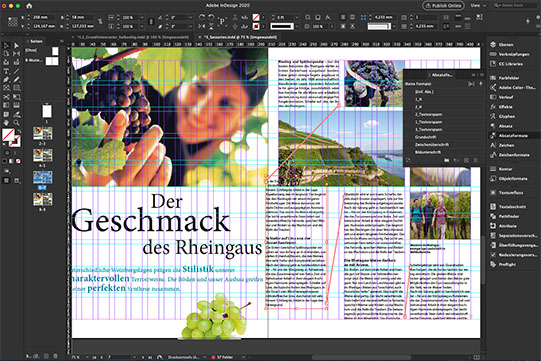
Task: Click trash icon in Absatzformate panel
Action: tap(475, 160)
